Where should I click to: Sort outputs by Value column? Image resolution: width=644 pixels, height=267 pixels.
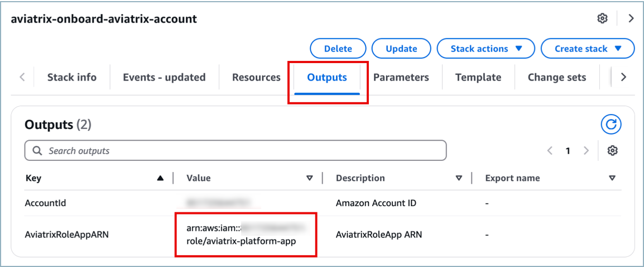coord(310,178)
